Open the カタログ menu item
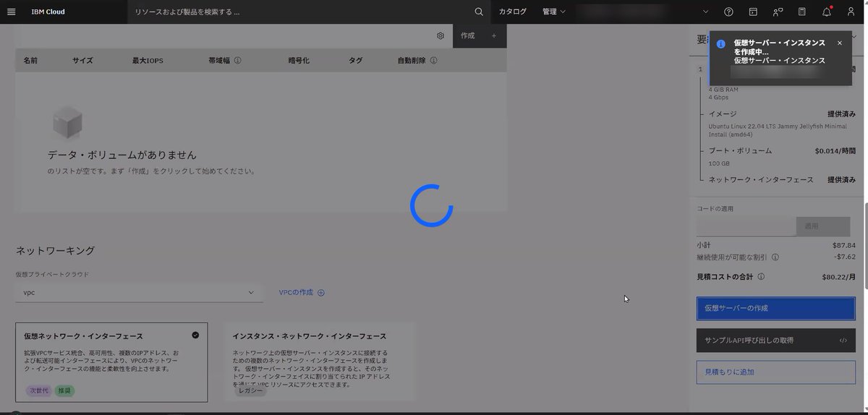 click(x=513, y=12)
